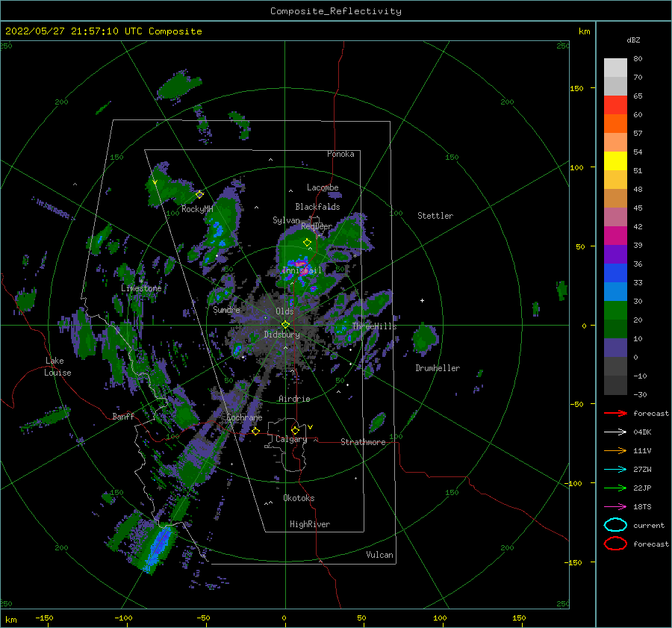672x628 pixels.
Task: Click the Airdrie town label
Action: (294, 399)
